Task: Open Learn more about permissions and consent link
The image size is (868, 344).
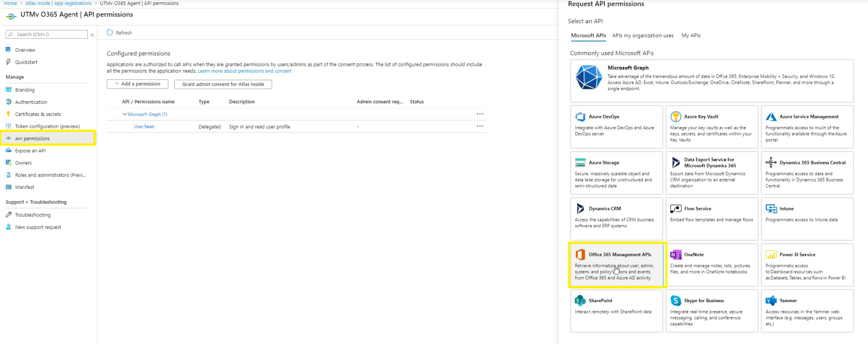Action: click(x=245, y=71)
